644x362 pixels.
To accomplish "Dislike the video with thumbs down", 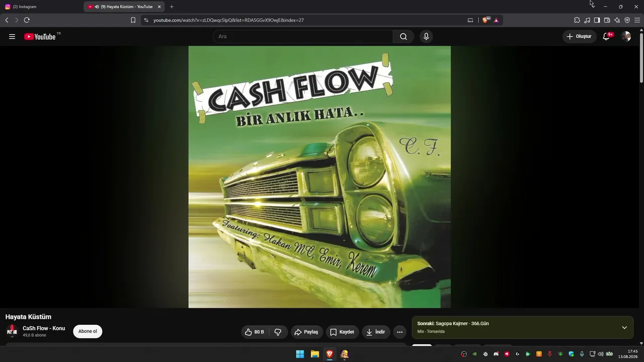I will click(278, 332).
